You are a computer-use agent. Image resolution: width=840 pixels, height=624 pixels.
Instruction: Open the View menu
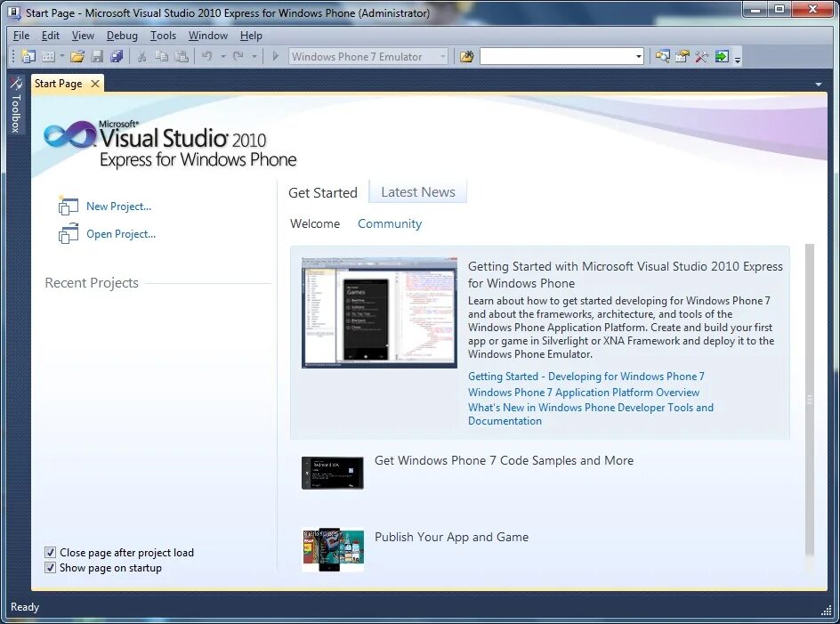(83, 36)
